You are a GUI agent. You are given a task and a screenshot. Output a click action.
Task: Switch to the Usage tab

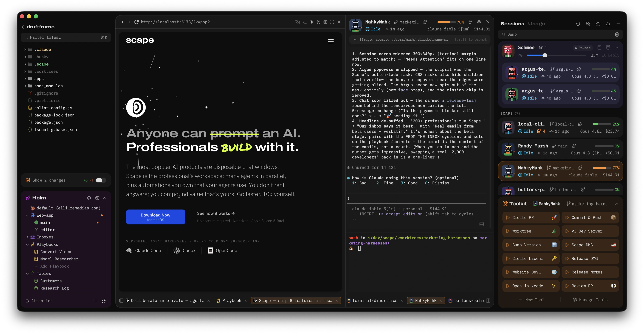click(537, 24)
